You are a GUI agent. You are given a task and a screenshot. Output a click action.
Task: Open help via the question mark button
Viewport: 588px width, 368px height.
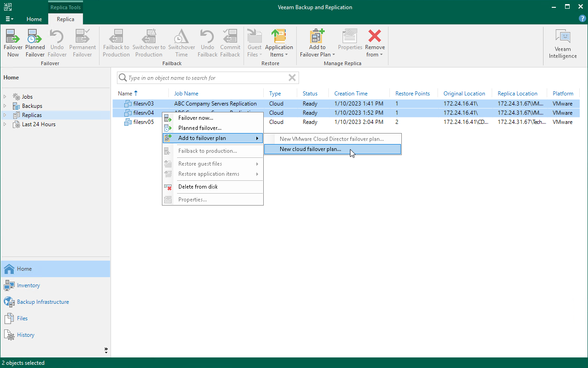[x=582, y=18]
